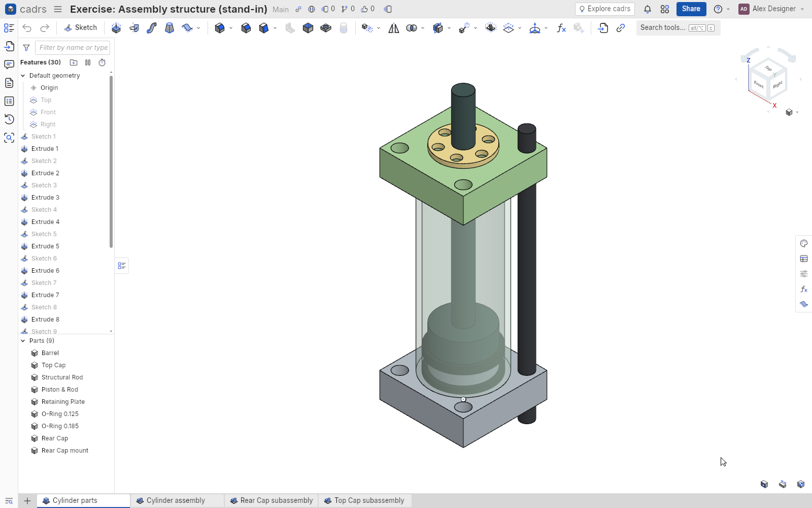Toggle the Right plane visibility

pyautogui.click(x=33, y=124)
